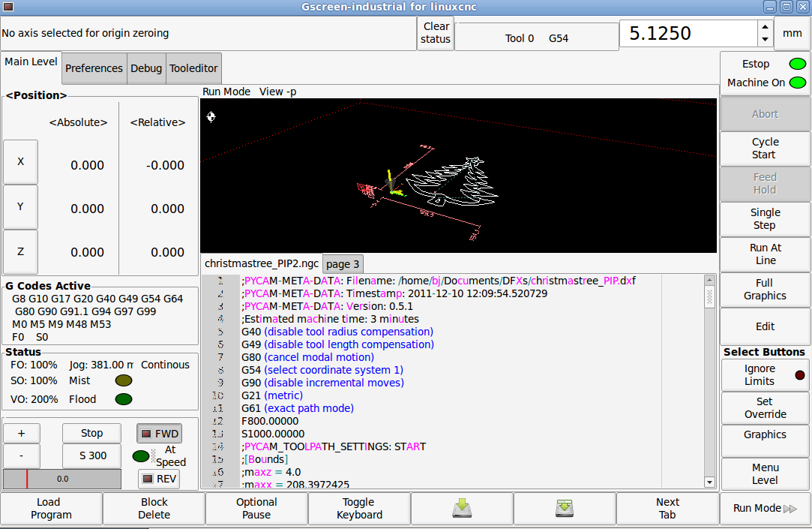Click the second download-arrow icon button in bottom bar

tap(565, 509)
